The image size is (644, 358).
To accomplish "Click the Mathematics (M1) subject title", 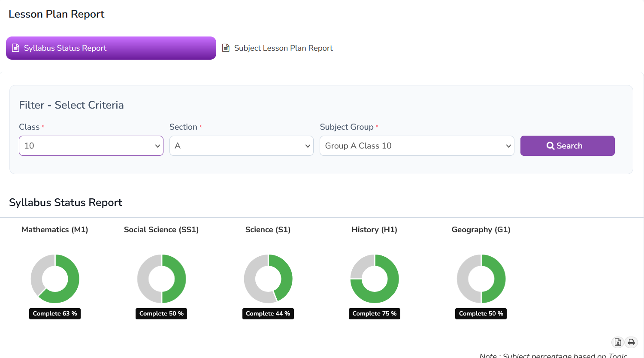I will [x=55, y=230].
